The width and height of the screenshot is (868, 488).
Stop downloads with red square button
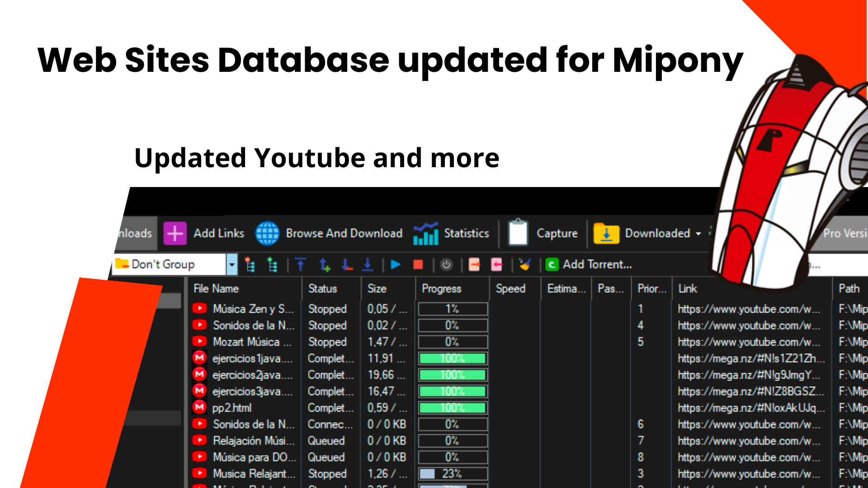point(418,265)
